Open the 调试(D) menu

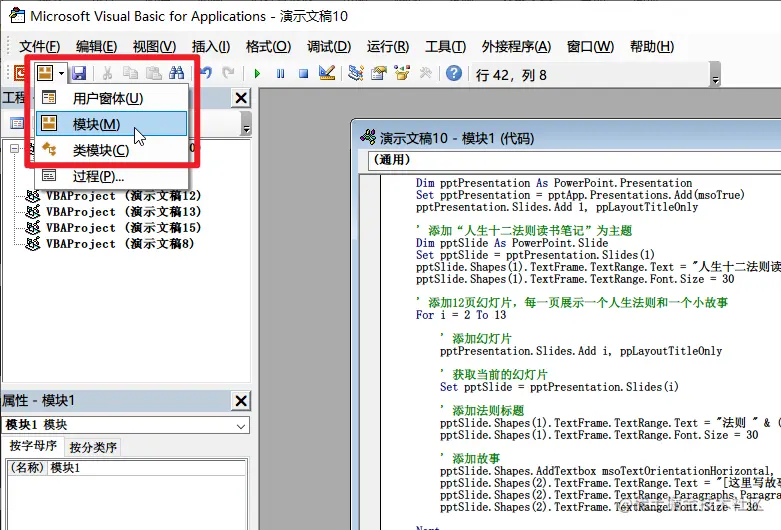point(329,46)
